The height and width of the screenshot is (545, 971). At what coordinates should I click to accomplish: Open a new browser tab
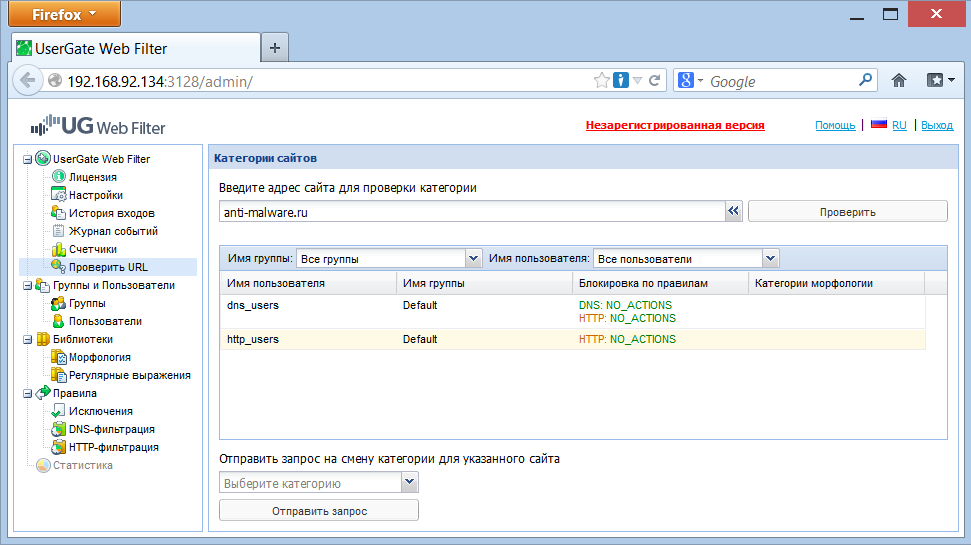tap(275, 47)
